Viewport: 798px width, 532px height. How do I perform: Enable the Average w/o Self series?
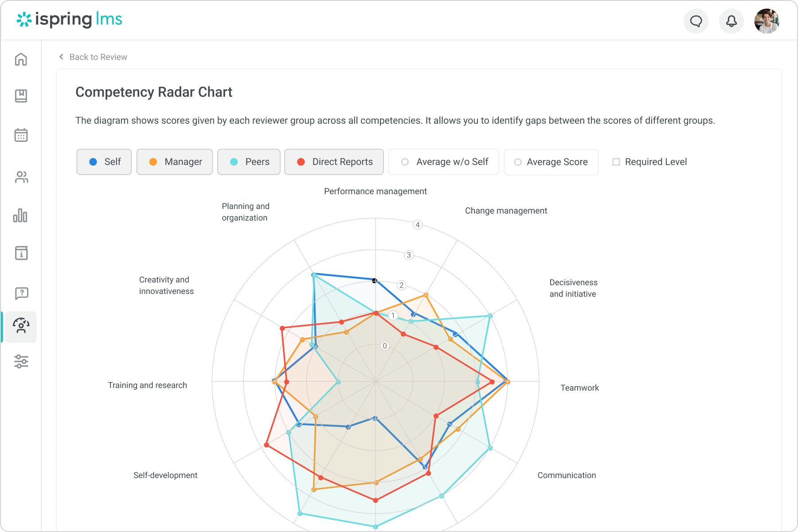(x=444, y=162)
